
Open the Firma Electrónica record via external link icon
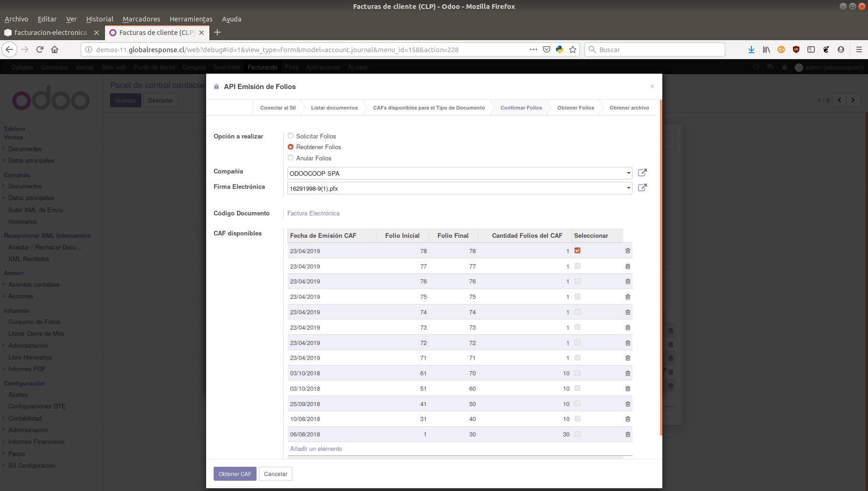[642, 187]
